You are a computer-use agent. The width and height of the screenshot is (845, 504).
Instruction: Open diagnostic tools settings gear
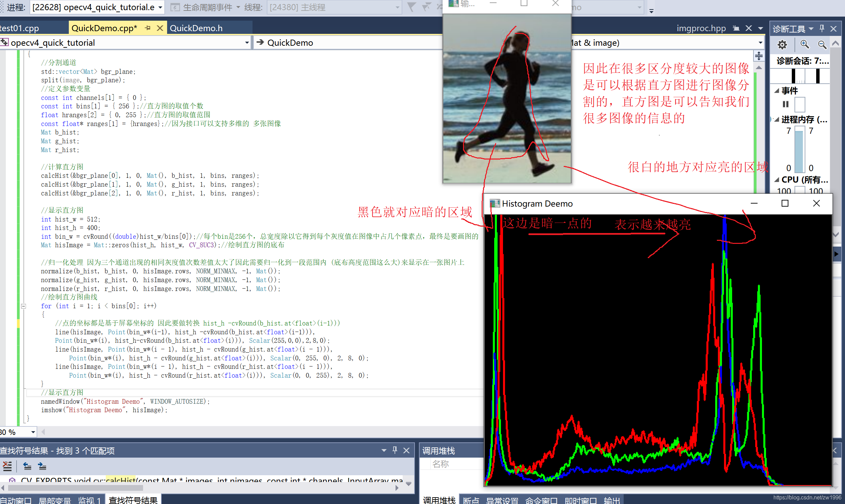pyautogui.click(x=782, y=44)
